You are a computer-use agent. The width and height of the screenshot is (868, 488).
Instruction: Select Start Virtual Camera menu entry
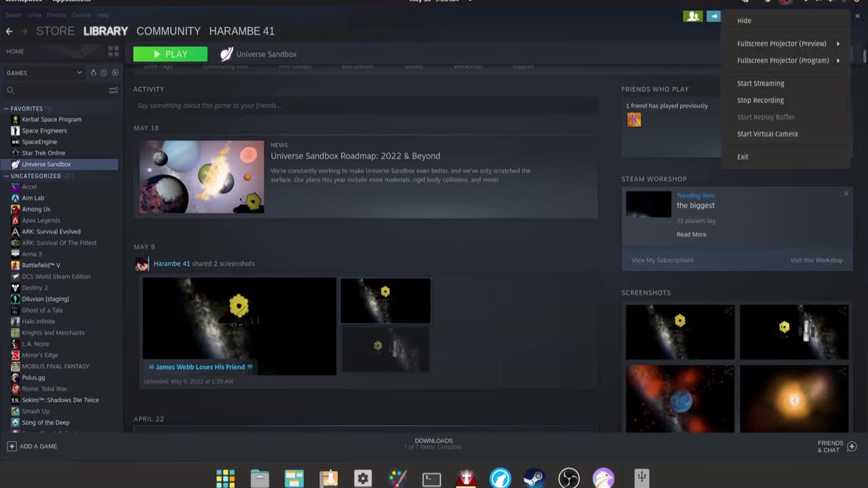pyautogui.click(x=785, y=134)
